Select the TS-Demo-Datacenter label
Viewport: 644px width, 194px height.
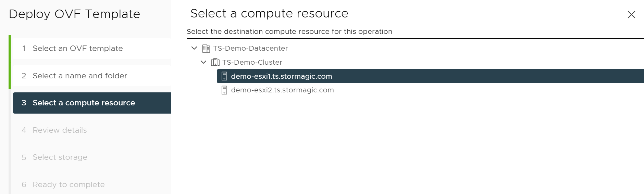(250, 48)
